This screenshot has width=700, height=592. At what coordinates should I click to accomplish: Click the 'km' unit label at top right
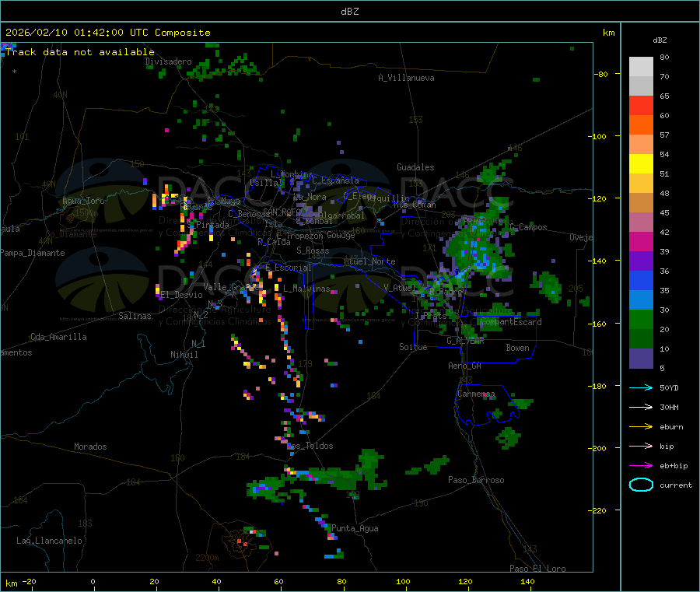[608, 33]
